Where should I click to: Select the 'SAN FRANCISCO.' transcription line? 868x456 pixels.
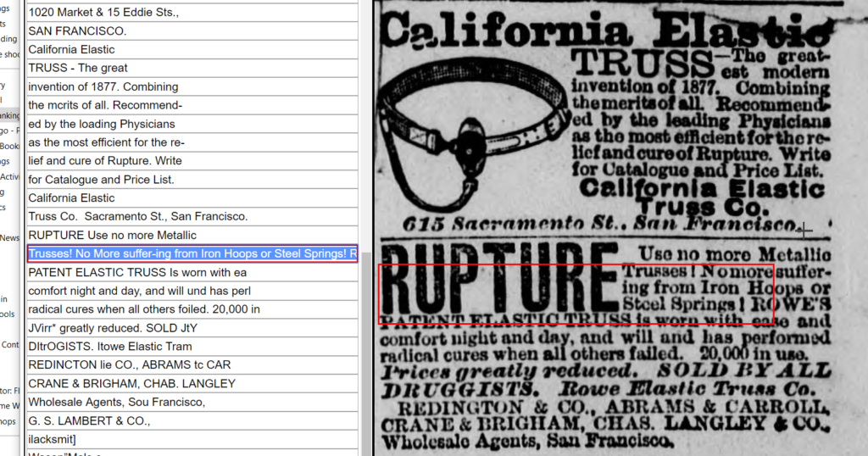pyautogui.click(x=192, y=31)
